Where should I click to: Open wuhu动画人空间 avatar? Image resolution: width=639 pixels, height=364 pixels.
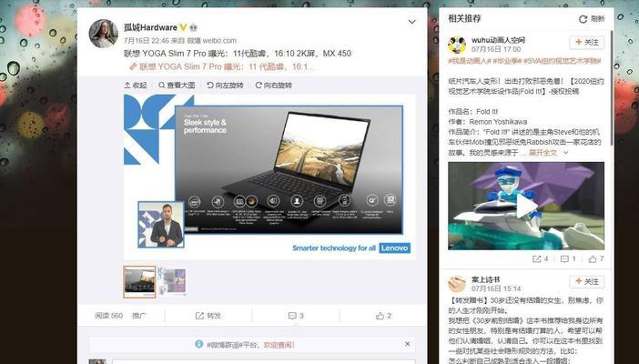click(457, 45)
